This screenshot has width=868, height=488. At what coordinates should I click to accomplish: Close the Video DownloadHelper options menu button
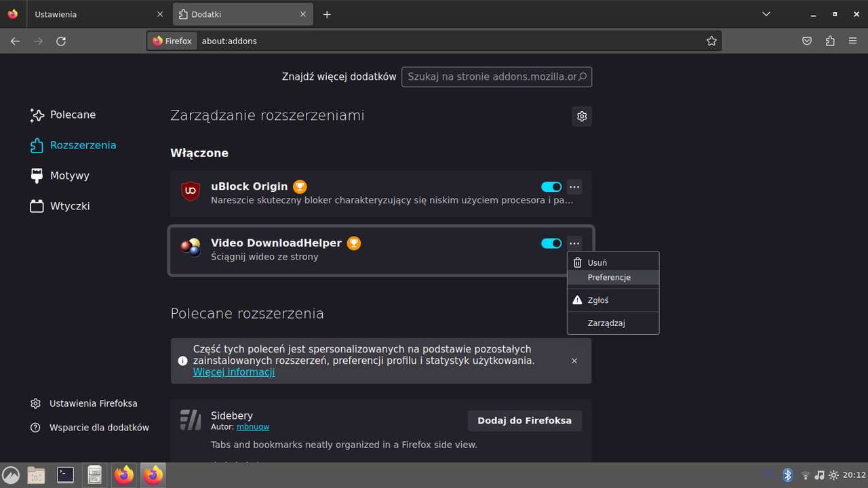click(574, 243)
